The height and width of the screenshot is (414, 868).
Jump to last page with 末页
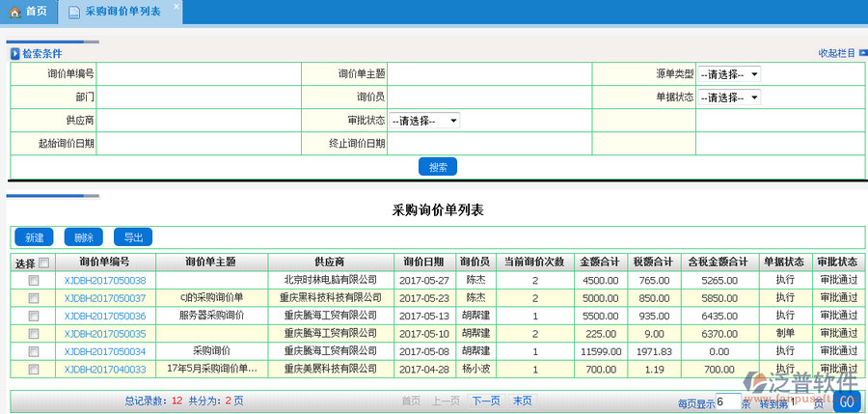[x=522, y=400]
